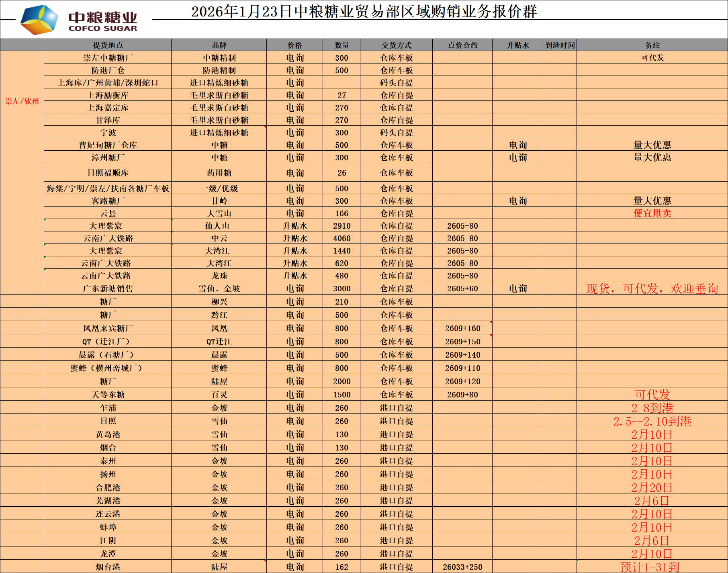Viewport: 728px width, 573px height.
Task: Click the report title with date 2026年1月23日
Action: click(x=364, y=12)
